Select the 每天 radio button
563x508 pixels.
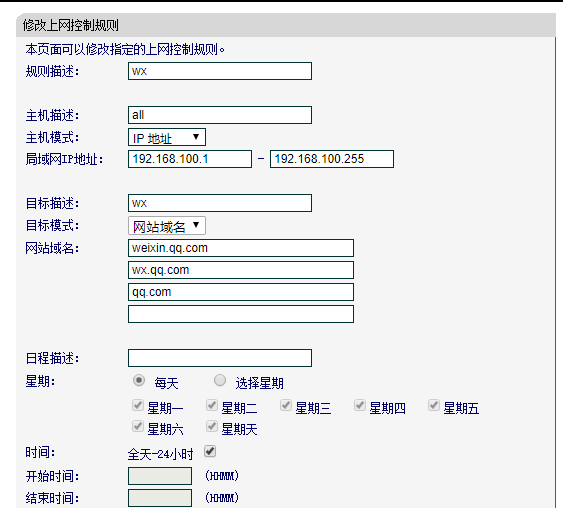click(139, 380)
